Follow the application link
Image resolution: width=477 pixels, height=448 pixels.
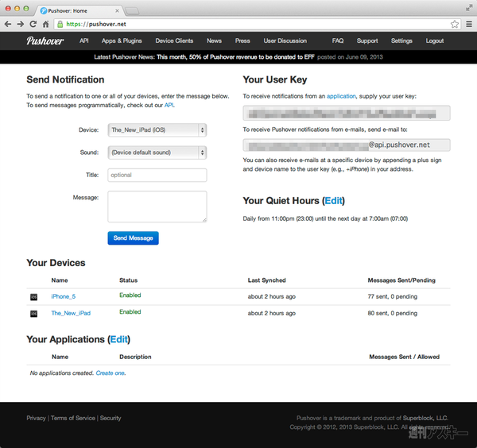[341, 96]
